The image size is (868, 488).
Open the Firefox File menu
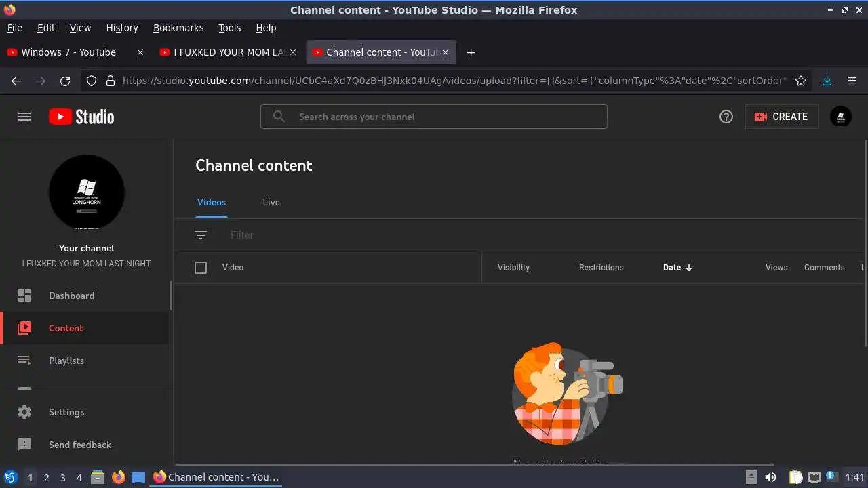click(14, 28)
